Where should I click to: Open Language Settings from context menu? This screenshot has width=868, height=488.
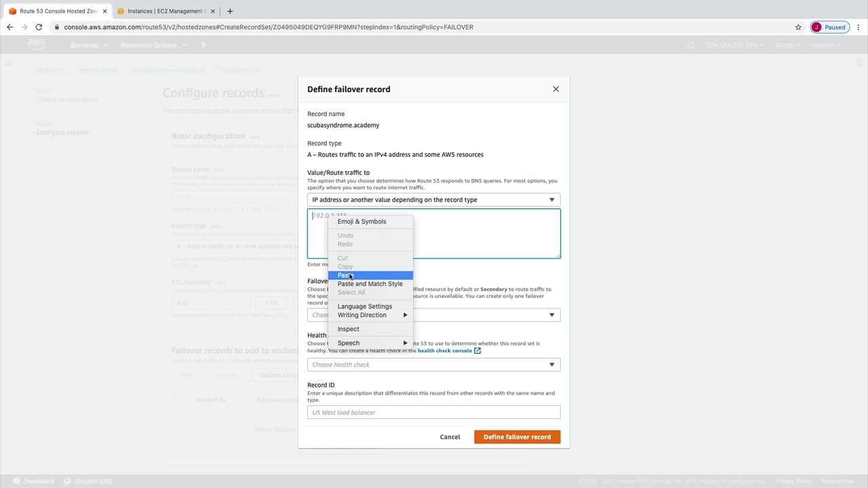pyautogui.click(x=370, y=306)
